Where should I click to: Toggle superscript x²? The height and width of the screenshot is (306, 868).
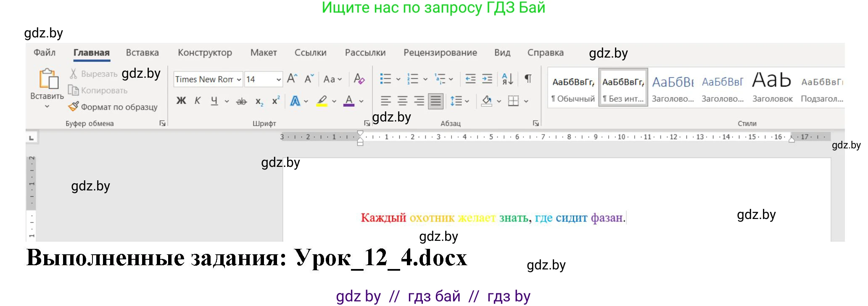tap(276, 100)
